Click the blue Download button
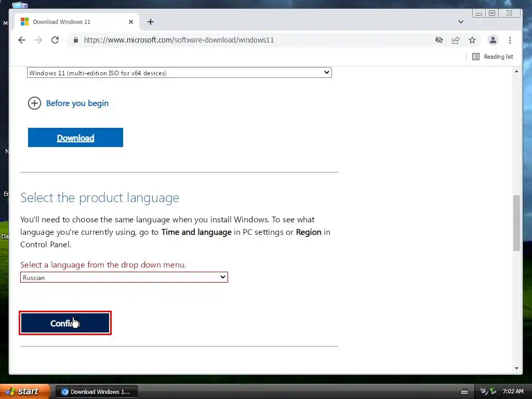The height and width of the screenshot is (399, 532). click(75, 137)
